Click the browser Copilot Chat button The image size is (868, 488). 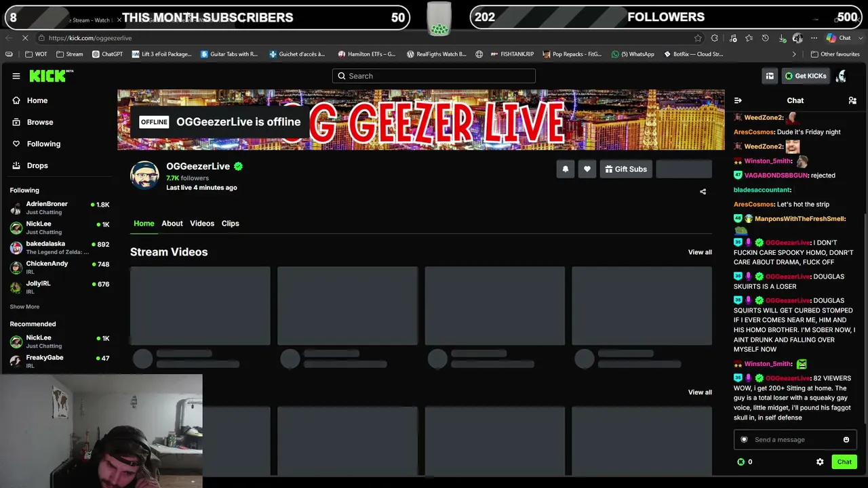839,38
